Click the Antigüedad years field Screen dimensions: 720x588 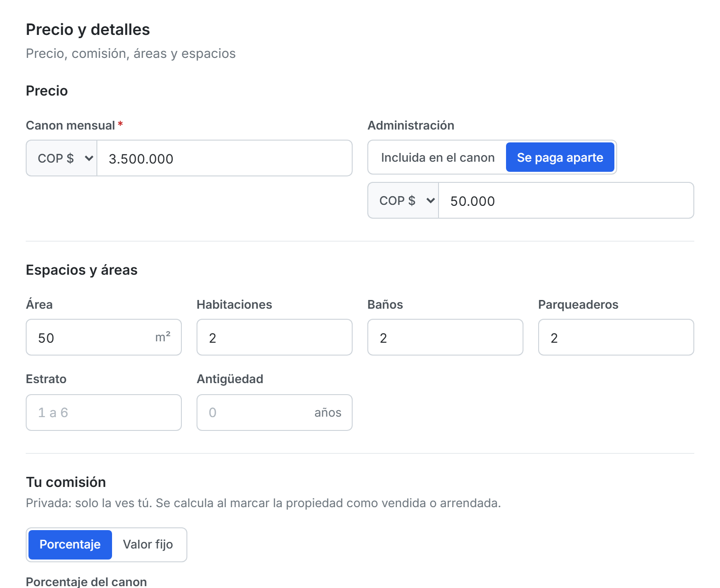click(275, 413)
